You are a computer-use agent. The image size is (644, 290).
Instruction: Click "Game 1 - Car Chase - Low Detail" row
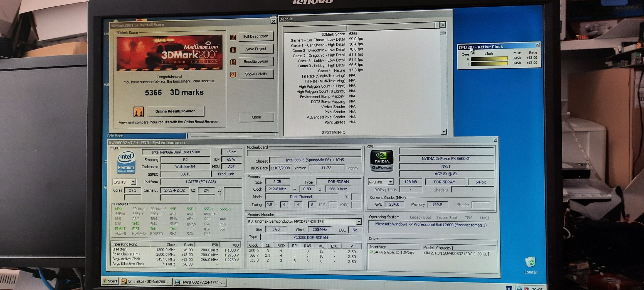pos(327,40)
